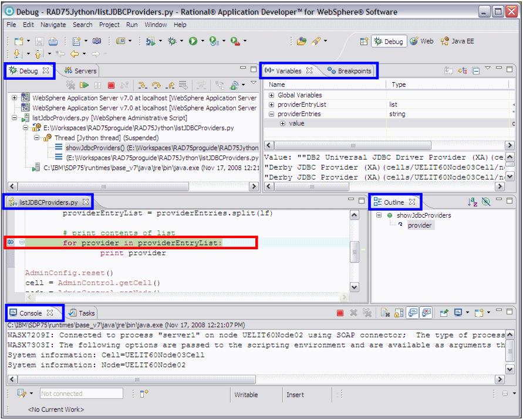523x420 pixels.
Task: Select the showJdbcProviders() stack frame
Action: (x=162, y=148)
